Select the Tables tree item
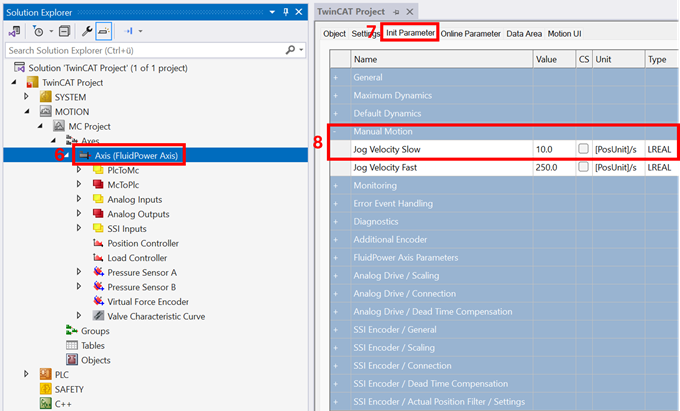 tap(93, 346)
